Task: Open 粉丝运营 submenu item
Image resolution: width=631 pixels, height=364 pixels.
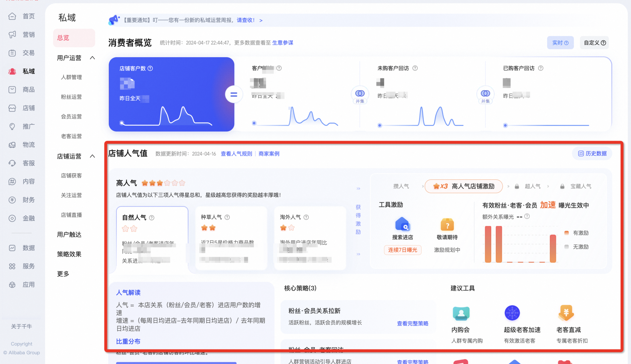Action: [x=71, y=97]
